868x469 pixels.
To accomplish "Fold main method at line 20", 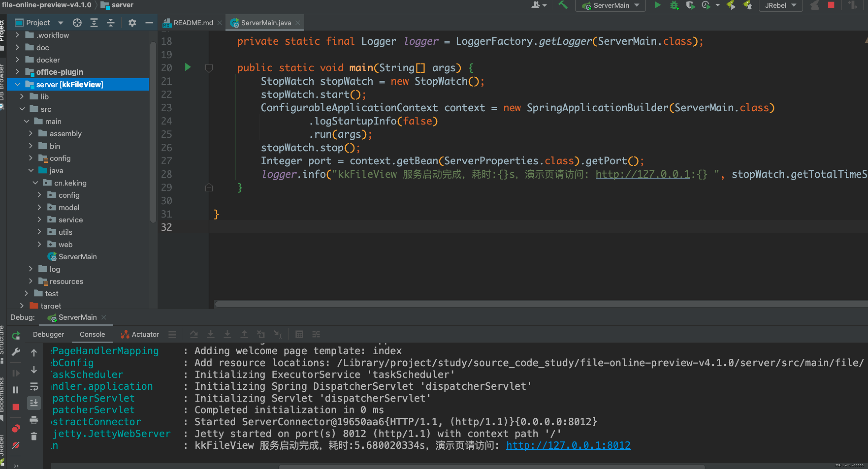I will point(209,68).
